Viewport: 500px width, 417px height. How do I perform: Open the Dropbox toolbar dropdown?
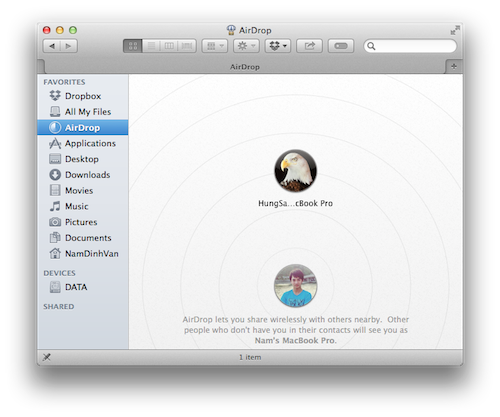point(278,46)
